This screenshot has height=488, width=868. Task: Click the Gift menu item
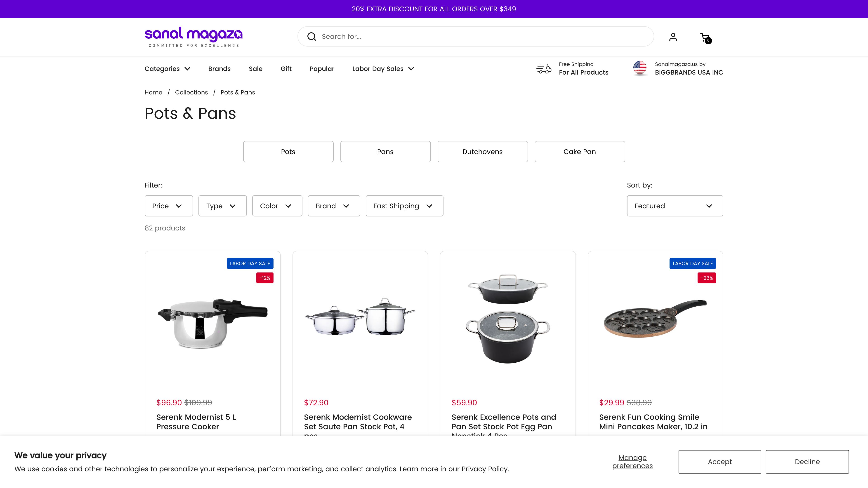[x=286, y=68]
